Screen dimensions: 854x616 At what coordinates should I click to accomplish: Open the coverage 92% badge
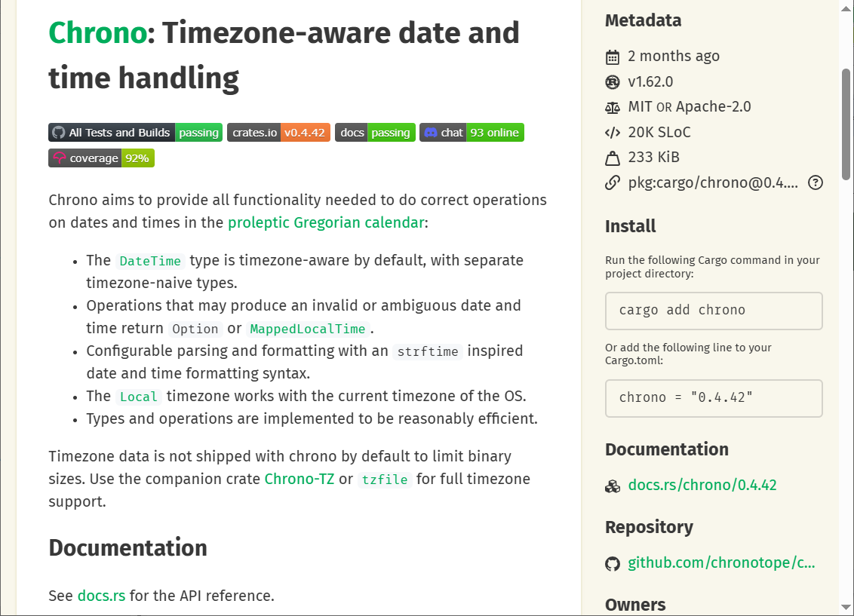(x=101, y=158)
